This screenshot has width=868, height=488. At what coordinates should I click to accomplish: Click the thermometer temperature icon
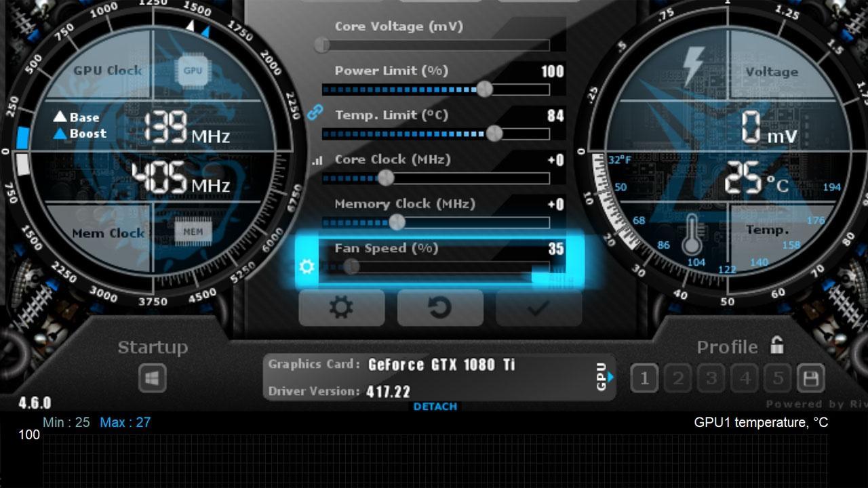692,234
